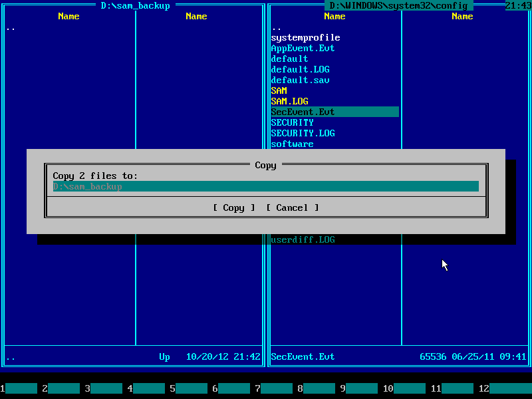Viewport: 532px width, 399px height.
Task: Click the D:\WINDOWS\system32\config panel title
Action: tap(398, 6)
